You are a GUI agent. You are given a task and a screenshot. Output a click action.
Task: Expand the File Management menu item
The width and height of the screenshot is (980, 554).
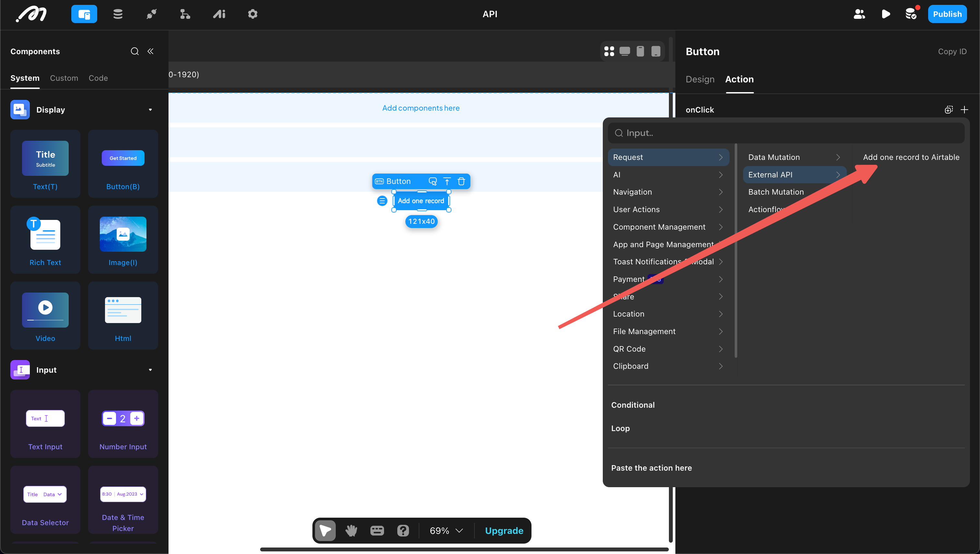click(668, 331)
